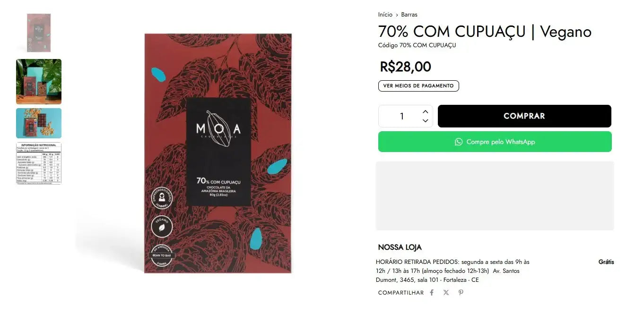Open VER MEIOS DE PAGAMENTO options
The image size is (644, 313).
[418, 86]
